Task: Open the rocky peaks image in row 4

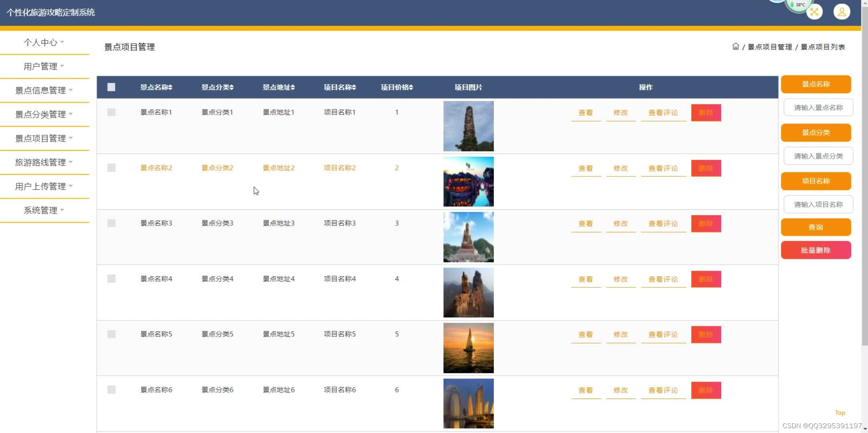Action: point(468,293)
